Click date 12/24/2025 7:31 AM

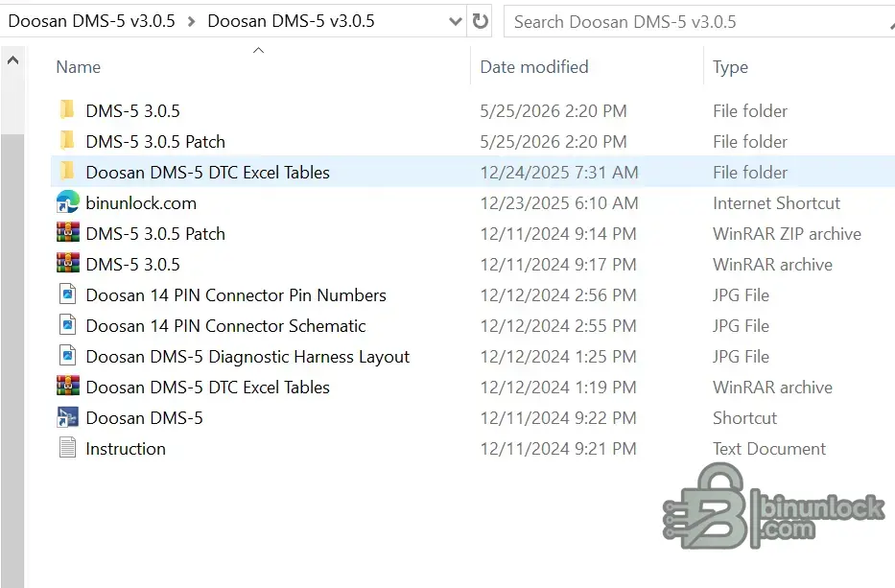559,173
